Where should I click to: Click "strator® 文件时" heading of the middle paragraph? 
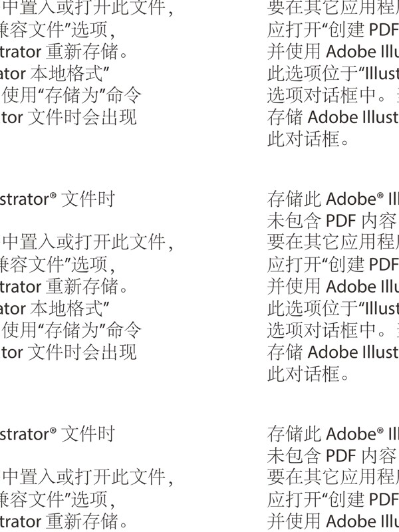click(57, 199)
